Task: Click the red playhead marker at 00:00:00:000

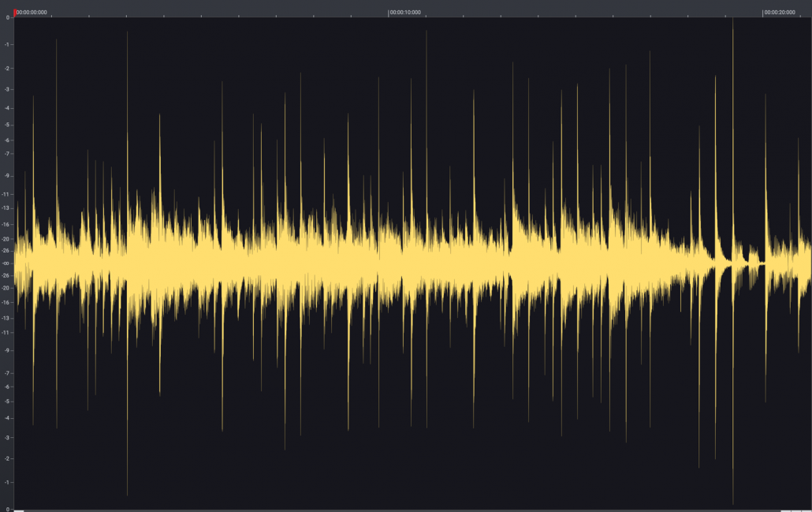Action: pos(15,12)
